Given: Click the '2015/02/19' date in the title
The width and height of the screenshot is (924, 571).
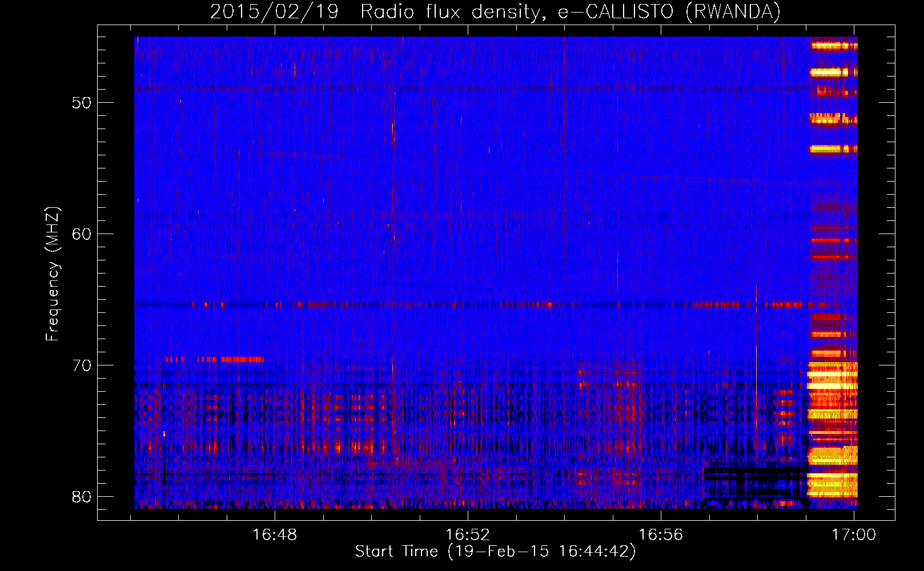Looking at the screenshot, I should click(275, 12).
